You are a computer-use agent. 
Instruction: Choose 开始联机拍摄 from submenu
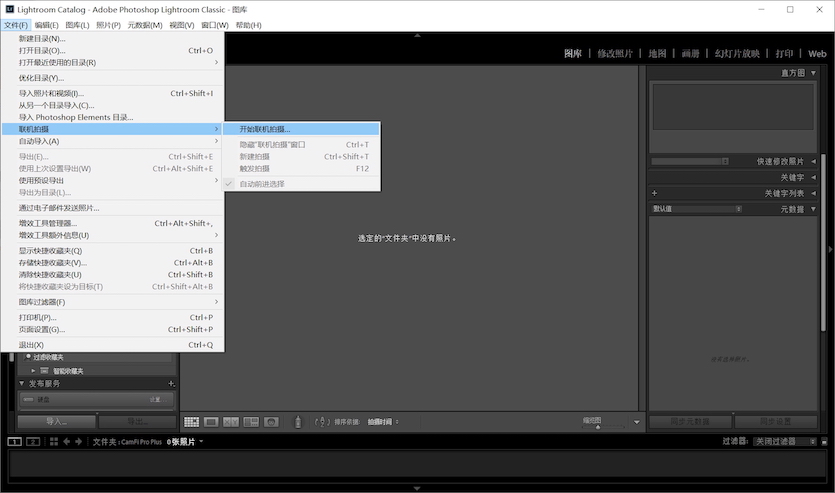(x=265, y=129)
